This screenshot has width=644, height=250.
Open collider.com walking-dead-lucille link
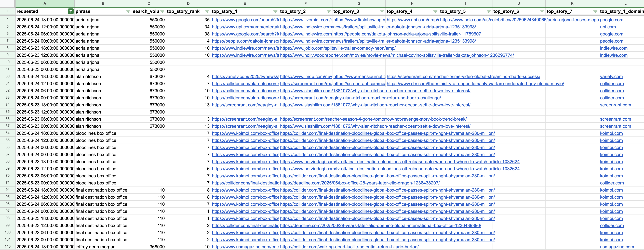[349, 247]
